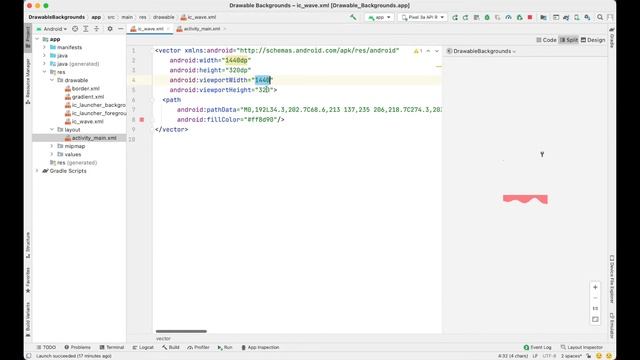The width and height of the screenshot is (640, 360).
Task: Expand the java folder arrow
Action: pyautogui.click(x=44, y=56)
